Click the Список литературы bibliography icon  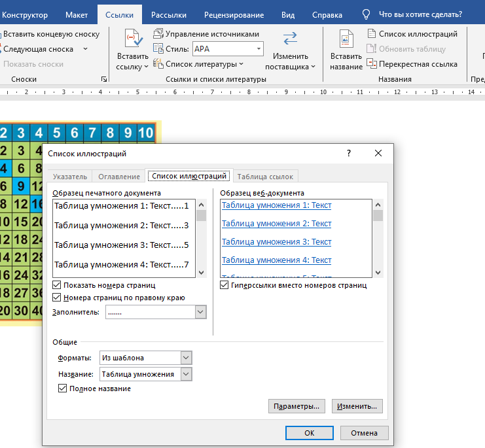point(158,64)
